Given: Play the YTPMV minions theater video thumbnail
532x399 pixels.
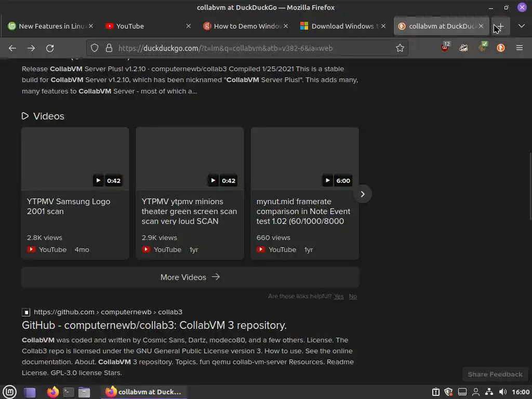Looking at the screenshot, I should click(x=190, y=159).
